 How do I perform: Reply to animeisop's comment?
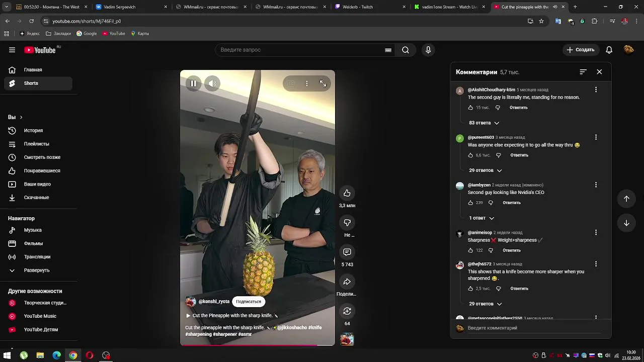tap(512, 250)
